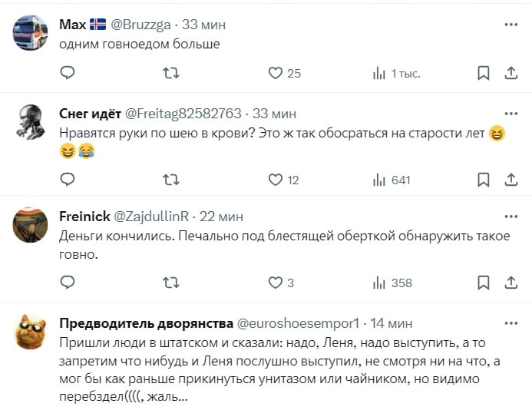Reply to Снег идёт's tweet
Screen dimensions: 532x420
(x=68, y=180)
